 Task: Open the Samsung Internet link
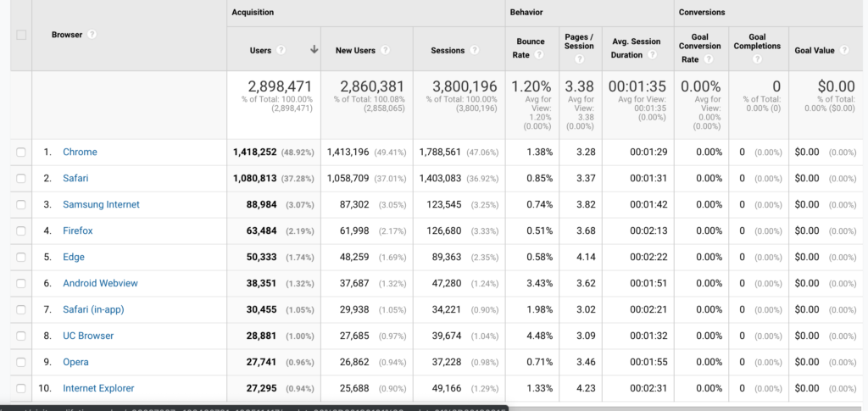[101, 205]
